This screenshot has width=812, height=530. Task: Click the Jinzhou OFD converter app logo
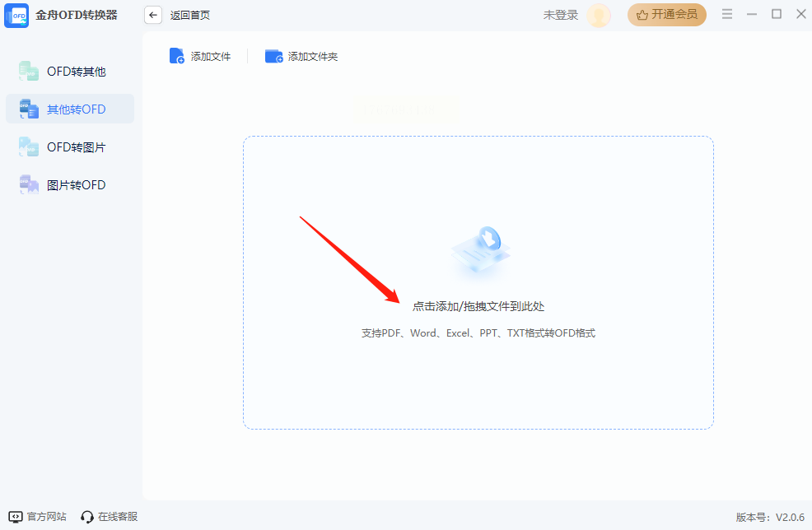point(16,16)
